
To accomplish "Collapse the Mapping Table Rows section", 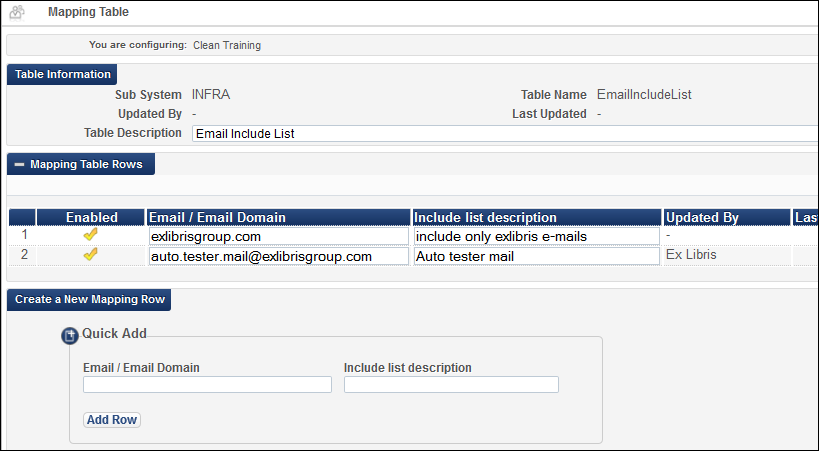I will 81,164.
